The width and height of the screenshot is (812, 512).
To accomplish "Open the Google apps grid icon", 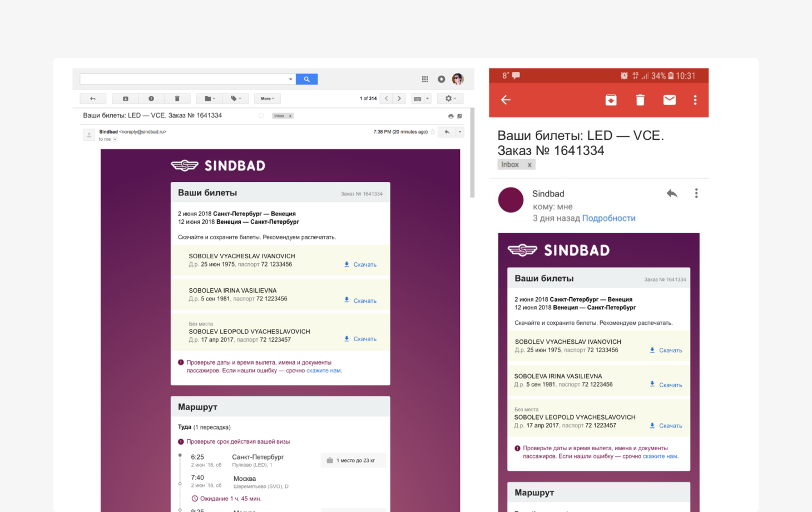I will [x=425, y=79].
